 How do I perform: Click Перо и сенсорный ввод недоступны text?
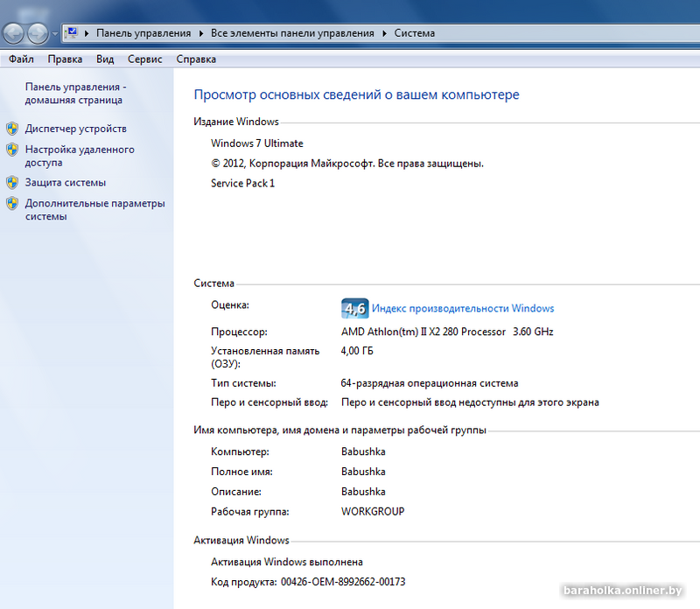coord(470,402)
